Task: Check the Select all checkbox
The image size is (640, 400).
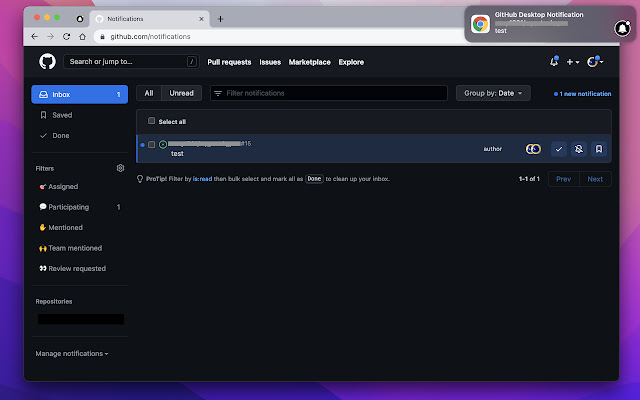Action: [x=151, y=121]
